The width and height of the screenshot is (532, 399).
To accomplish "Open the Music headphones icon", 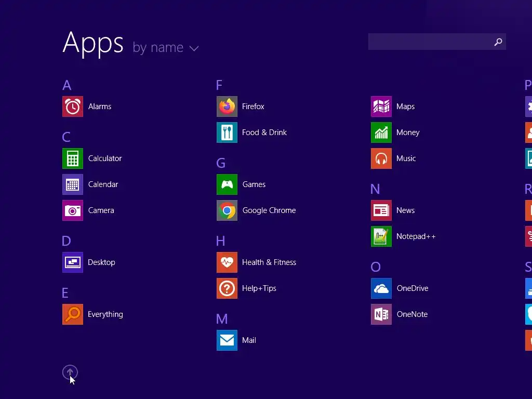I will [x=381, y=158].
